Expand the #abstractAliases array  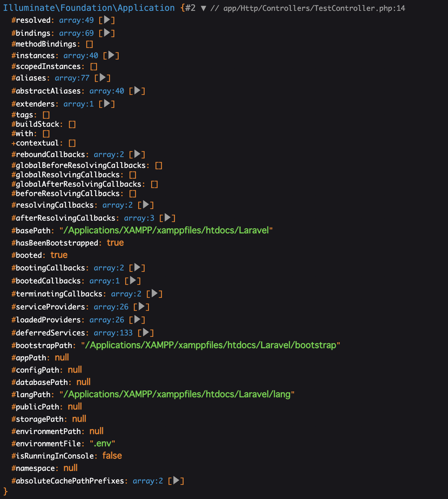coord(137,91)
